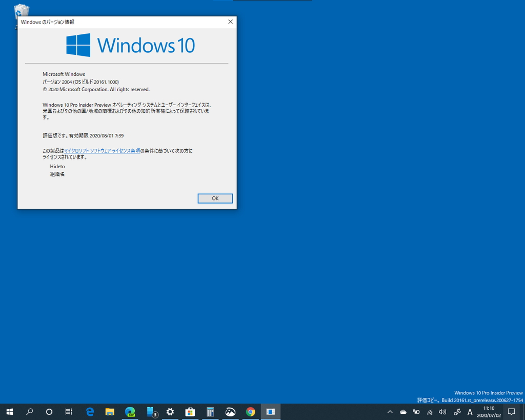Check battery status in the tray
This screenshot has height=420, width=525.
(x=416, y=412)
